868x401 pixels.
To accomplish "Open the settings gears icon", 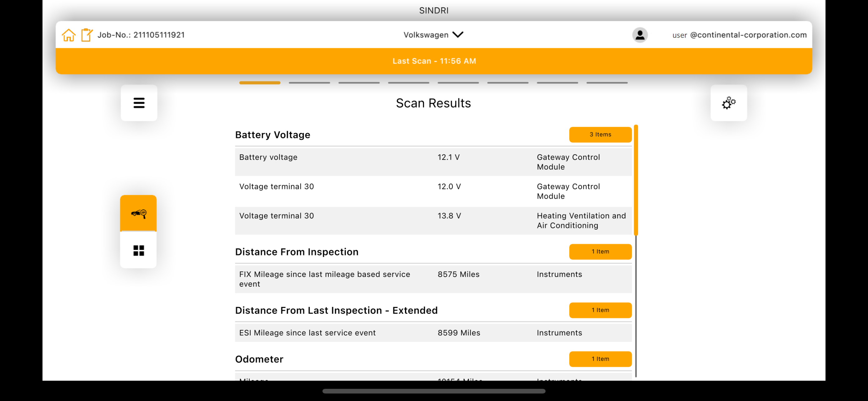I will [x=729, y=103].
